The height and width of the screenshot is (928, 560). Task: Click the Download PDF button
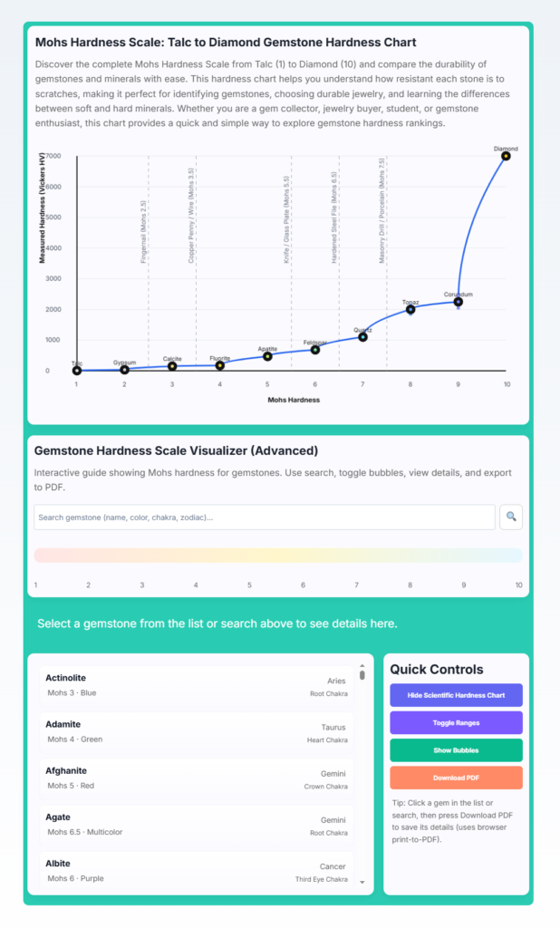[x=456, y=778]
